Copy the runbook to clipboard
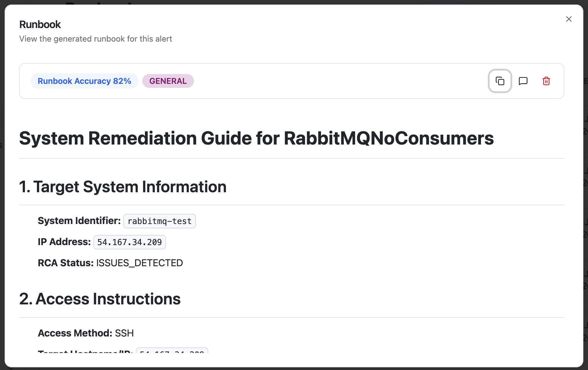588x370 pixels. [x=500, y=81]
